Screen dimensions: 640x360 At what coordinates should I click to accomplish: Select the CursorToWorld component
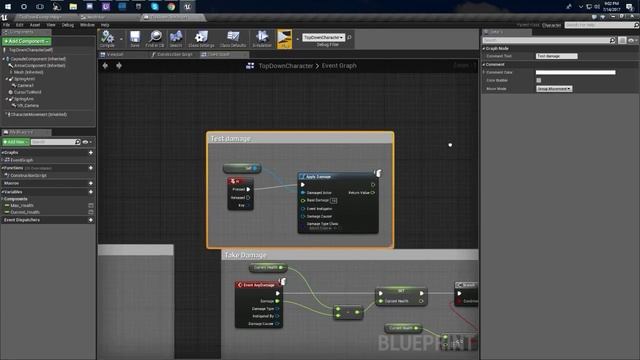(27, 92)
